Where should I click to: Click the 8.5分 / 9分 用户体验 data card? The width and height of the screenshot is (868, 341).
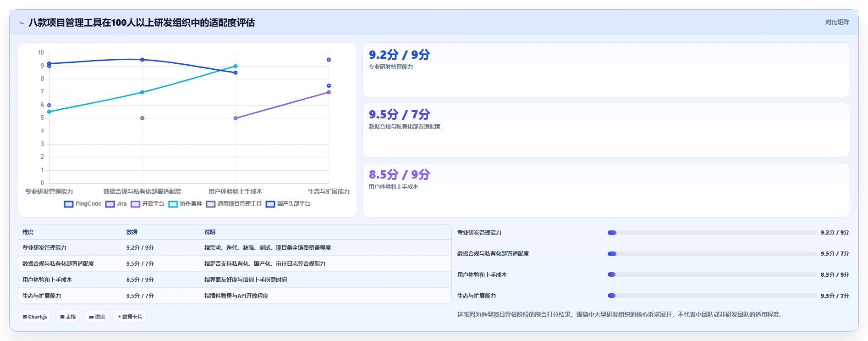[606, 190]
